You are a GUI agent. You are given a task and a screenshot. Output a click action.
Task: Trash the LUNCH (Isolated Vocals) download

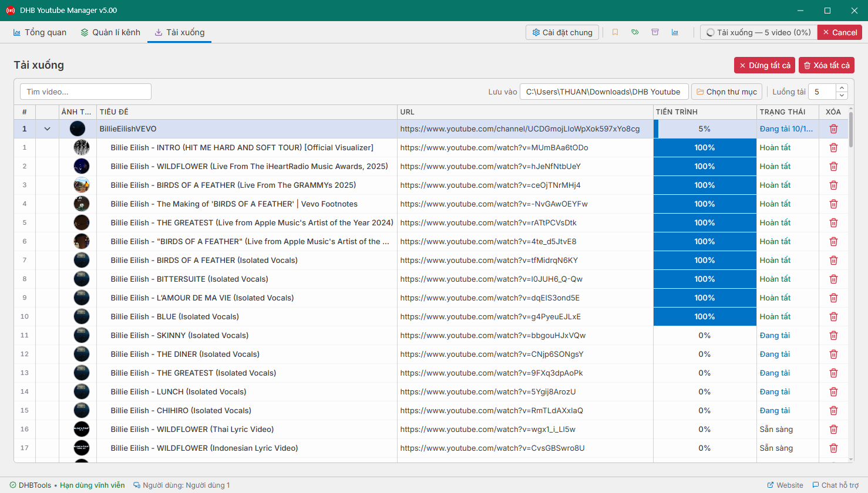pos(833,392)
